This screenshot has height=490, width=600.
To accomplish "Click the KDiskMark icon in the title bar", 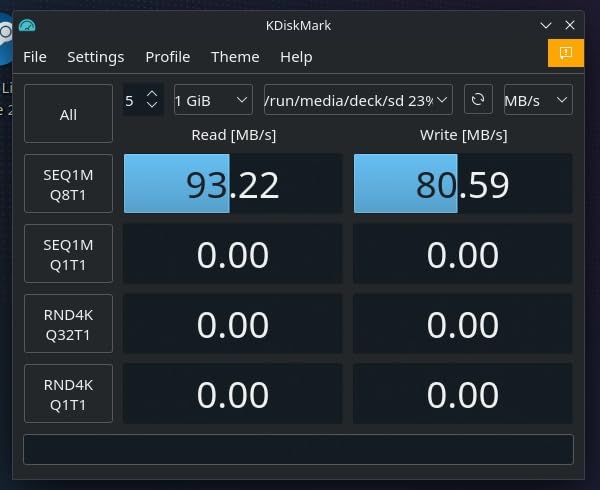I will coord(27,25).
